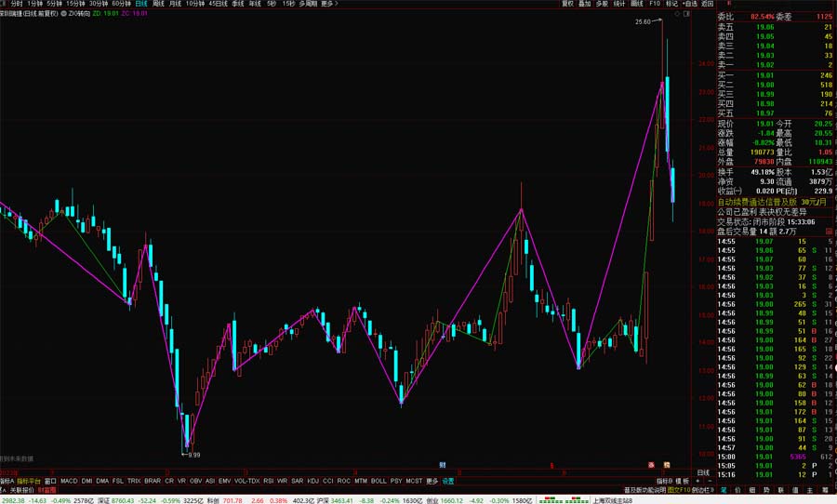Toggle the 复权 price adjustment

pos(567,4)
